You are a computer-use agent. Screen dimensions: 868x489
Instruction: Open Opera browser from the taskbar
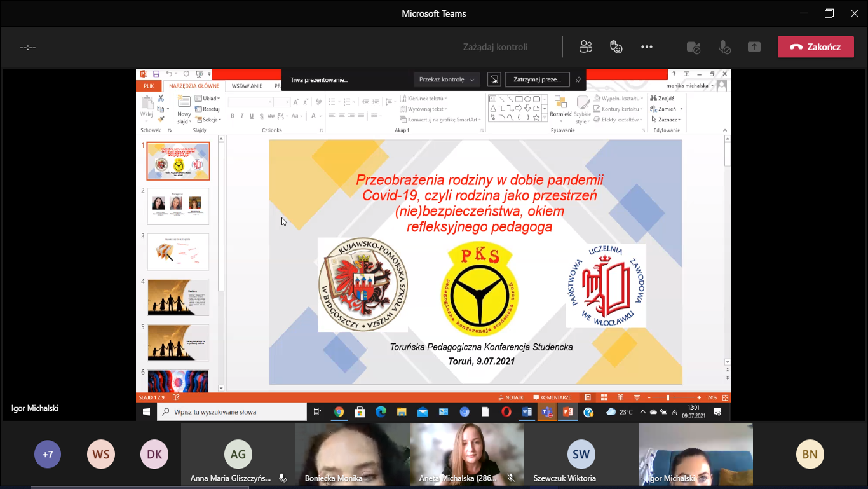click(506, 412)
